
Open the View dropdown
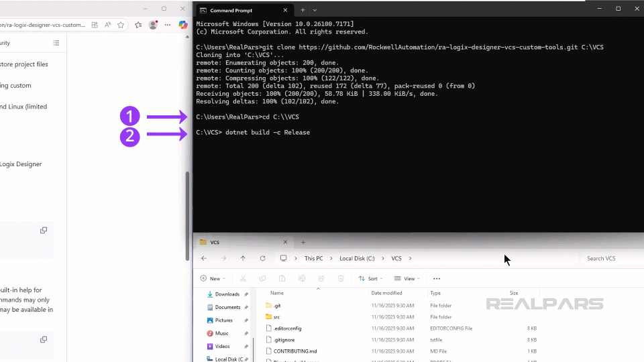[407, 278]
